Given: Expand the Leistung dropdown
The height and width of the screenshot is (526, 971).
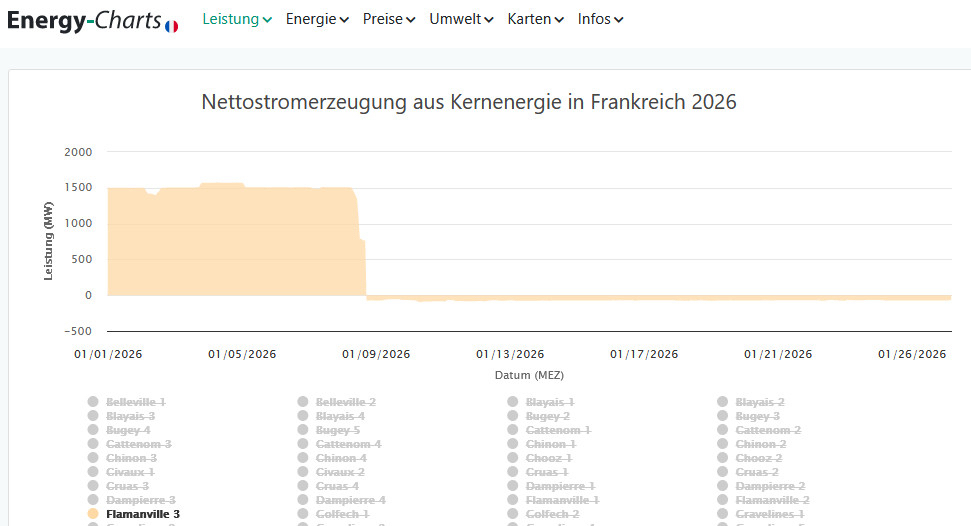Looking at the screenshot, I should coord(237,19).
